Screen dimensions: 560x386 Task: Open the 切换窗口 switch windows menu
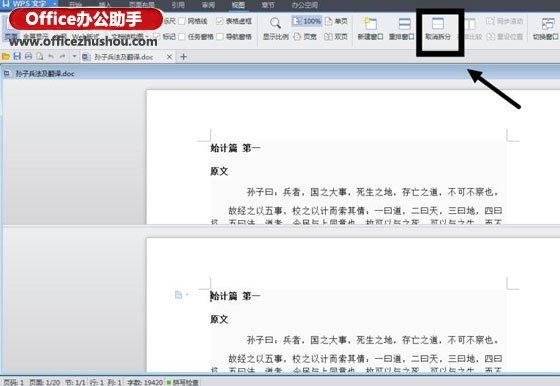(546, 29)
